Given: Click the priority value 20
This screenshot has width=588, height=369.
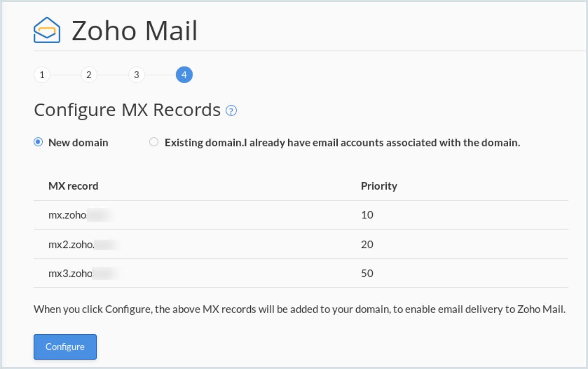Looking at the screenshot, I should (x=367, y=245).
